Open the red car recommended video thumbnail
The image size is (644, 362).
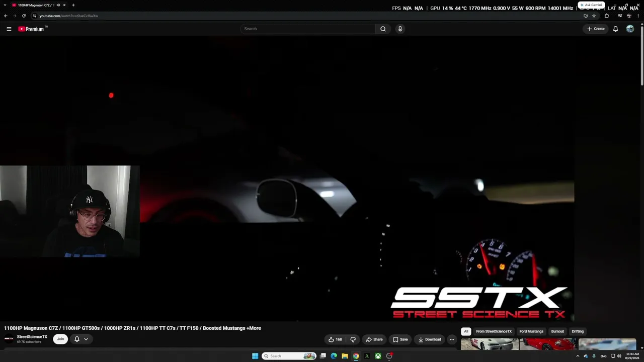pos(548,344)
